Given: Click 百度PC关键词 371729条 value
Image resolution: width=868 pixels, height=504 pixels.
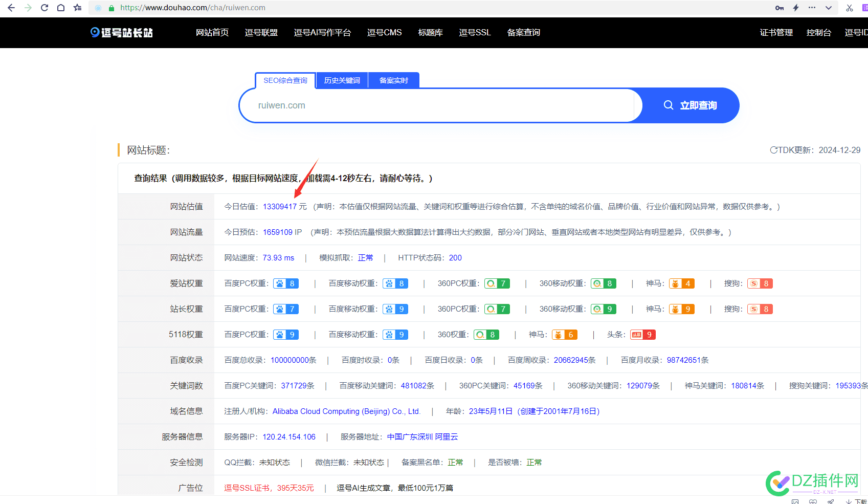Looking at the screenshot, I should click(x=298, y=386).
